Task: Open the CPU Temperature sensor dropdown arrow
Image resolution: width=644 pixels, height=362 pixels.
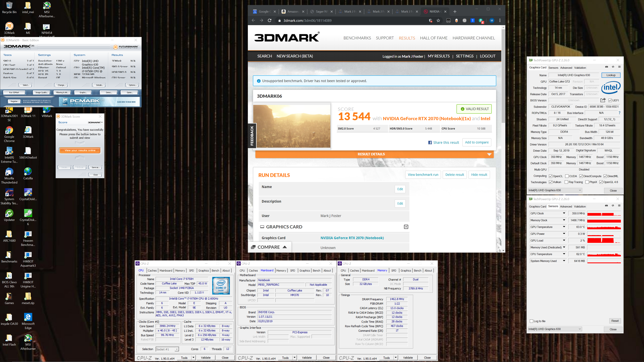Action: 564,254
